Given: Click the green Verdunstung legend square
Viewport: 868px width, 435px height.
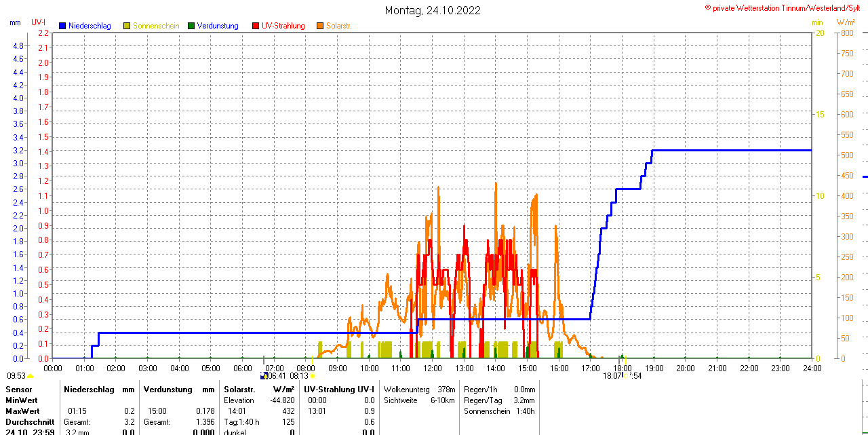Looking at the screenshot, I should tap(191, 26).
